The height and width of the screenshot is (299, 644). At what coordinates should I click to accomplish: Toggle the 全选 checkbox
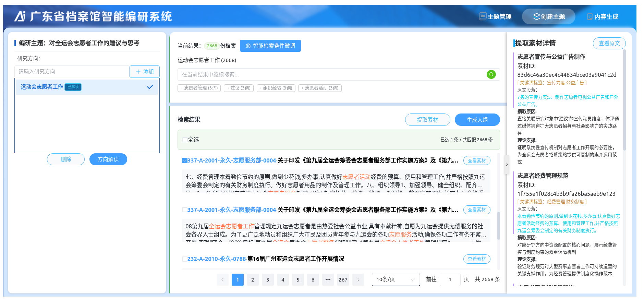[185, 140]
